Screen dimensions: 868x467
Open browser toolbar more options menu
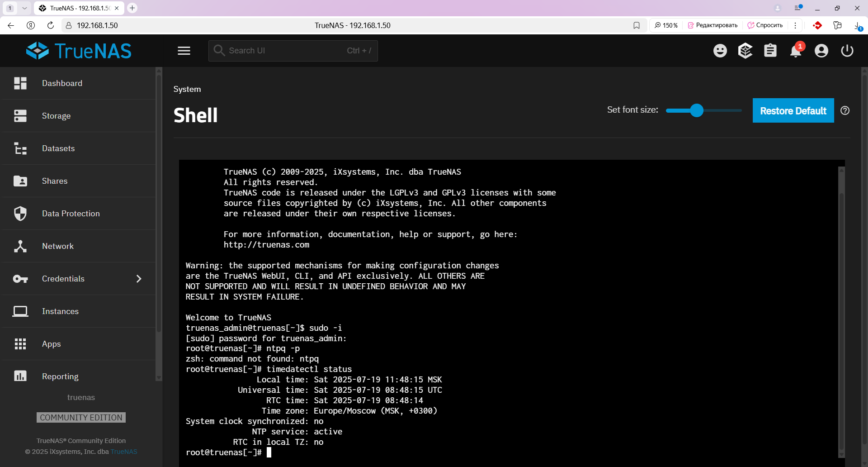pyautogui.click(x=795, y=25)
